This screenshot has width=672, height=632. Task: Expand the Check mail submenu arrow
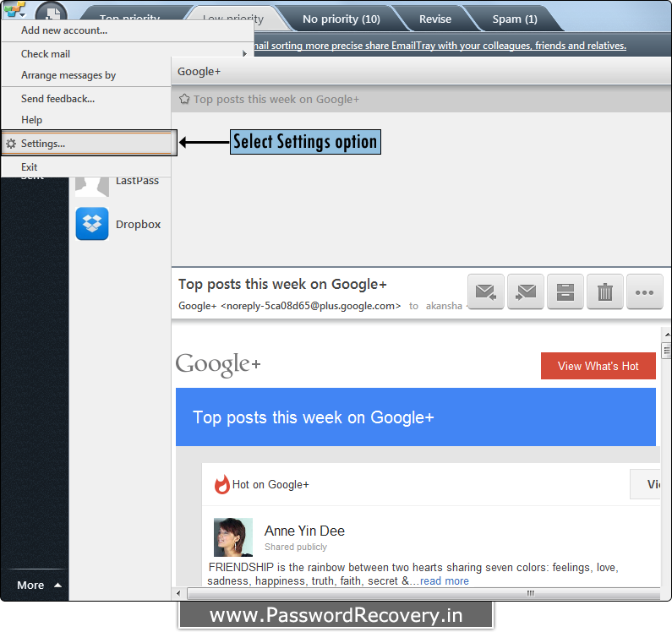pyautogui.click(x=245, y=53)
